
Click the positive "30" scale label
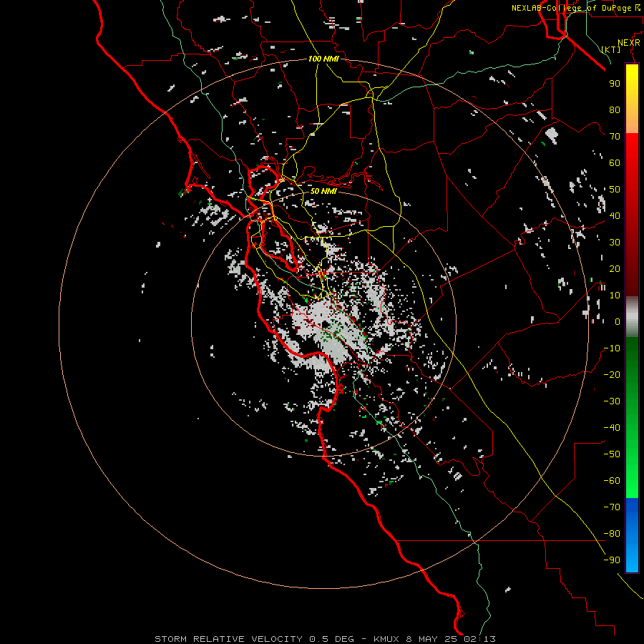[615, 243]
